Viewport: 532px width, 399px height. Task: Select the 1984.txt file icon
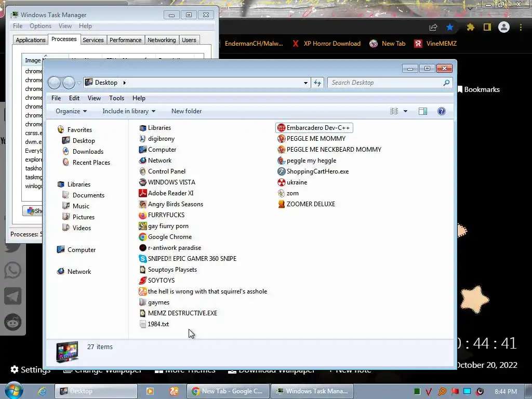click(x=142, y=324)
